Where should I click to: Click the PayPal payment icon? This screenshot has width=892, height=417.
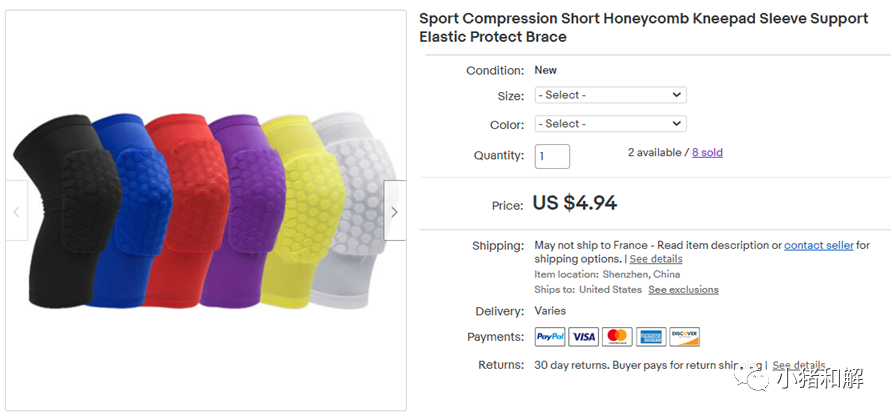coord(550,337)
